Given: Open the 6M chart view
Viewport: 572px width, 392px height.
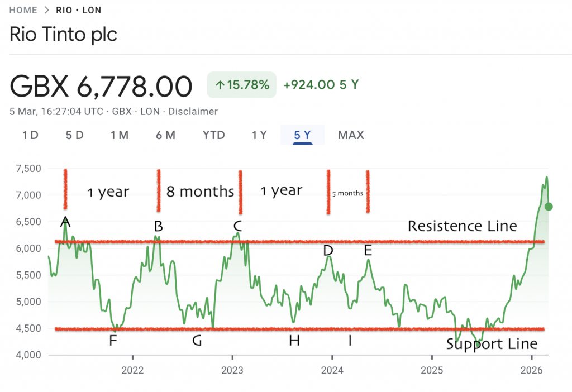Looking at the screenshot, I should coord(165,135).
